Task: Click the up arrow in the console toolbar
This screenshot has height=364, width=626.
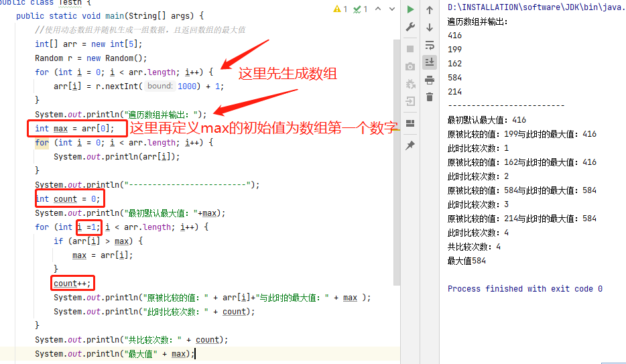Action: coord(430,10)
